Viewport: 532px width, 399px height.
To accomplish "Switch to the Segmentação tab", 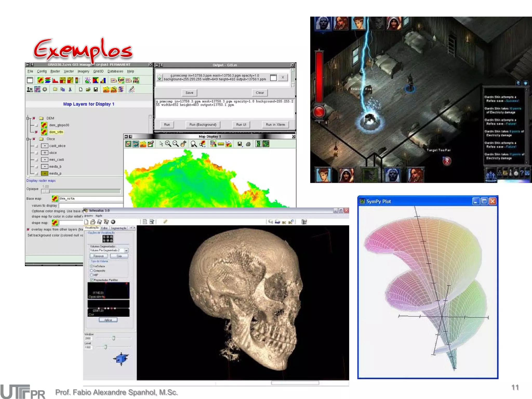I will pyautogui.click(x=118, y=228).
